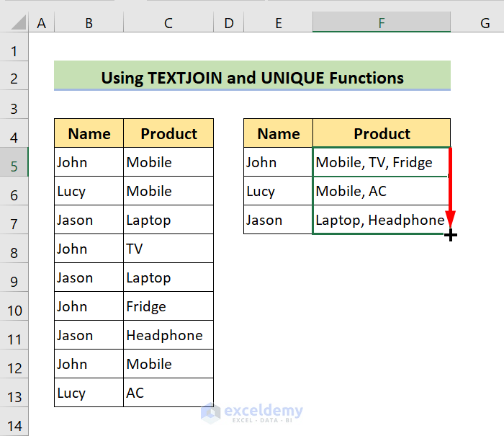Select row 14 header
This screenshot has width=504, height=436.
14,422
